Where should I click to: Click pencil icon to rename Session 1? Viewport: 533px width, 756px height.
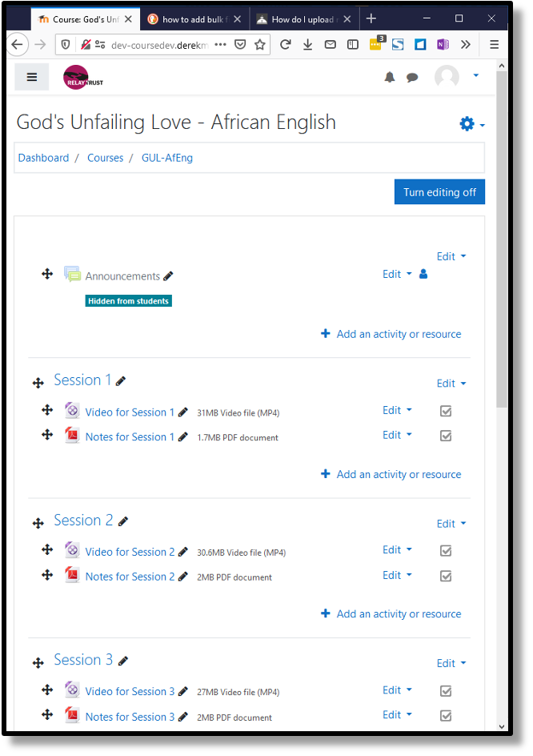pyautogui.click(x=121, y=381)
